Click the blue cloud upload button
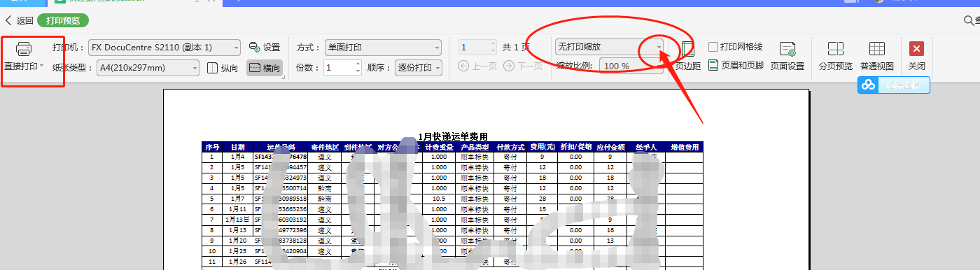The width and height of the screenshot is (980, 270). pyautogui.click(x=894, y=85)
